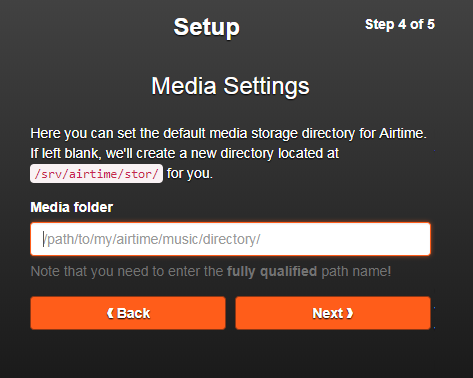Image resolution: width=473 pixels, height=378 pixels.
Task: Focus the Media folder path input field
Action: (x=230, y=239)
